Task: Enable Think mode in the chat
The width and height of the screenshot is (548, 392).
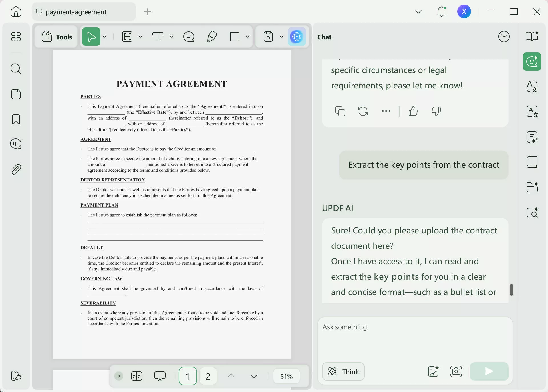Action: point(343,371)
